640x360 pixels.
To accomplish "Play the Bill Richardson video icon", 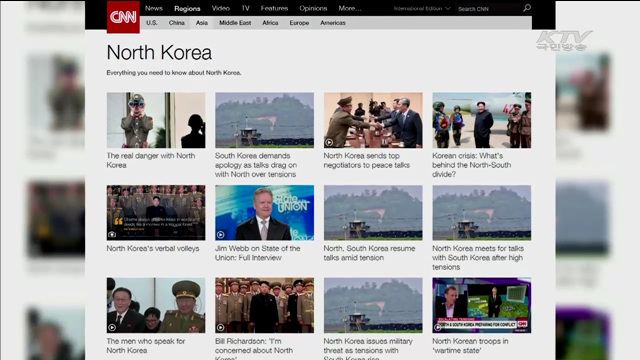I will pos(220,327).
